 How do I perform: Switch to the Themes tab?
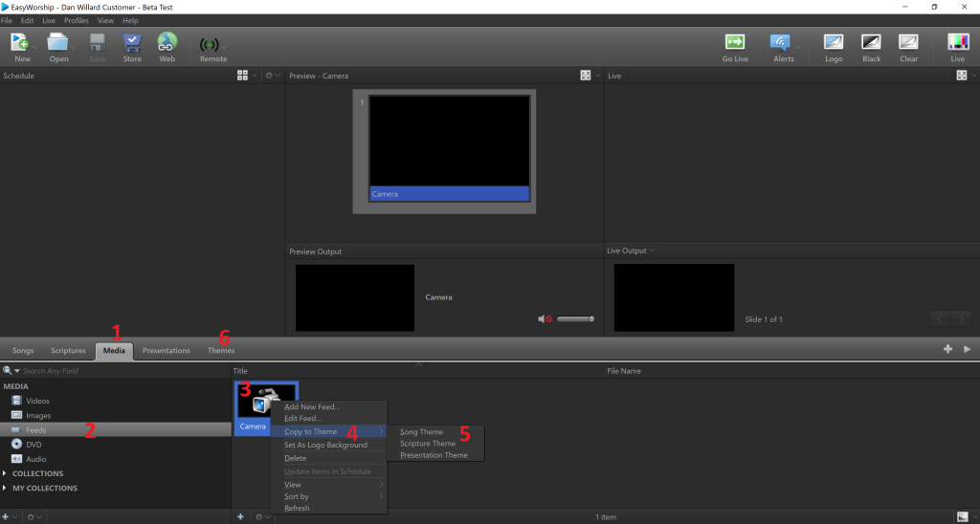[x=221, y=350]
